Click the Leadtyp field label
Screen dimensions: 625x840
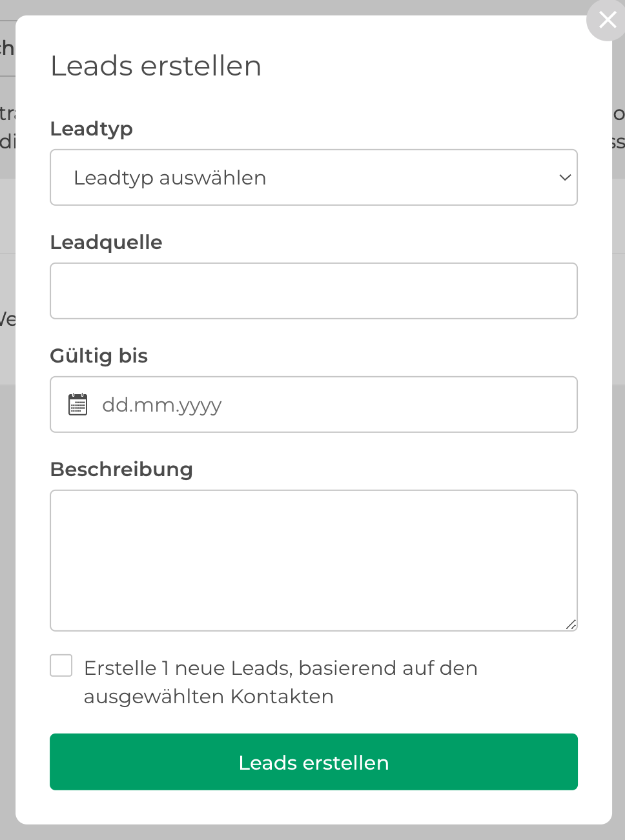pyautogui.click(x=92, y=129)
